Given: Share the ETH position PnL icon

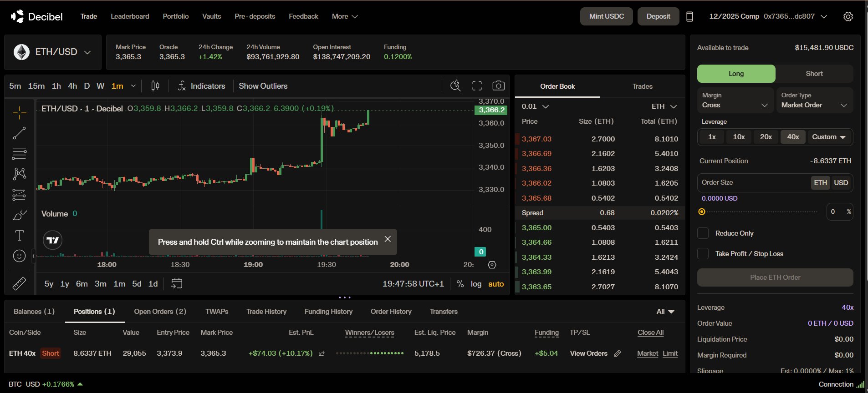Looking at the screenshot, I should coord(322,353).
